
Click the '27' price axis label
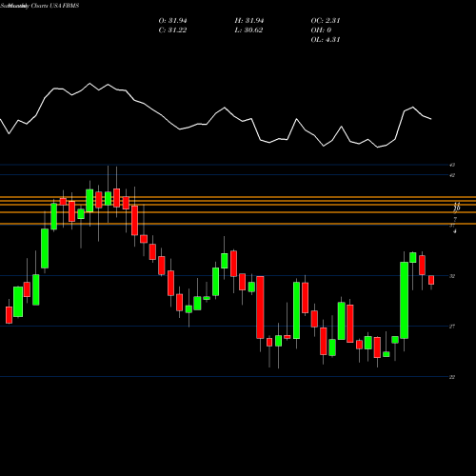pos(452,327)
